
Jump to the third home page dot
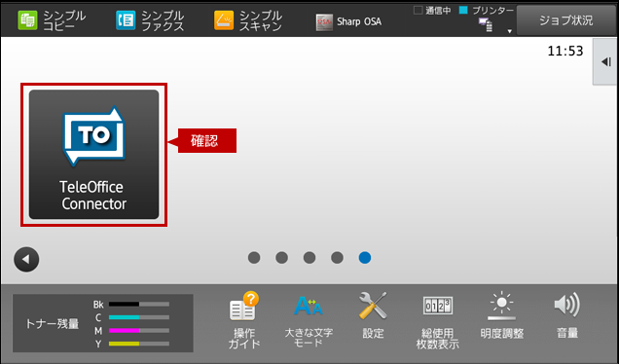(x=309, y=258)
